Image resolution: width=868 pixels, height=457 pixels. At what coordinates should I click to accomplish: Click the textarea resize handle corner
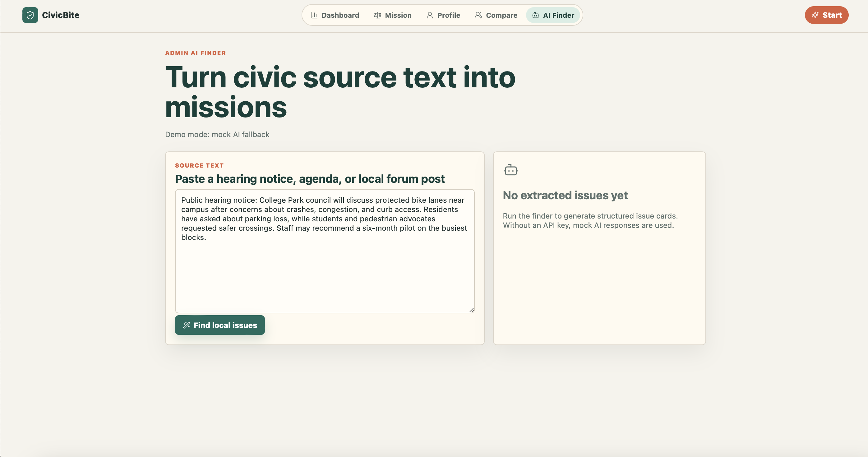(471, 310)
